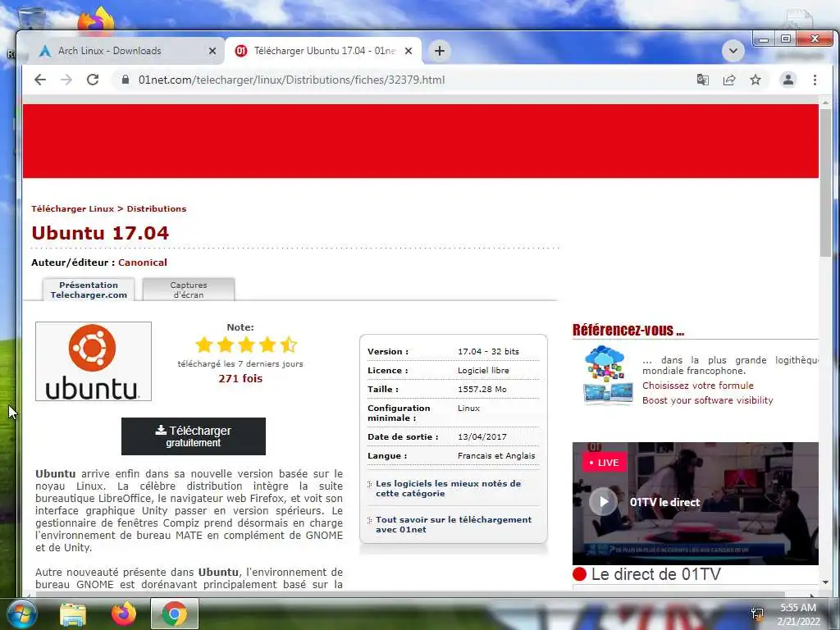Viewport: 840px width, 630px height.
Task: Share this page via share icon
Action: click(729, 80)
